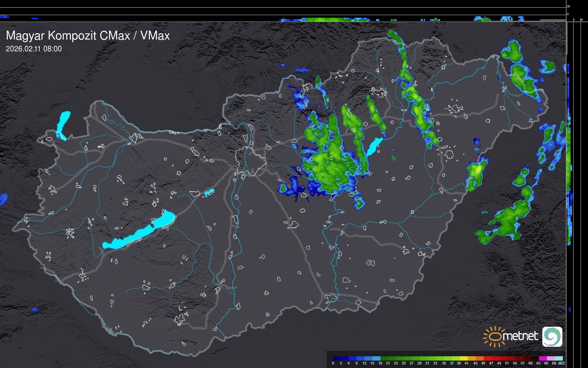The height and width of the screenshot is (368, 588).
Task: Click the small Velence lake shape
Action: [x=209, y=192]
